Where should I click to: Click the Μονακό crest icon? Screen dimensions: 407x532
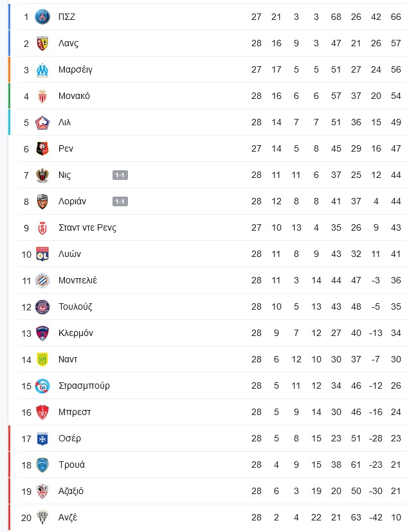[x=42, y=96]
